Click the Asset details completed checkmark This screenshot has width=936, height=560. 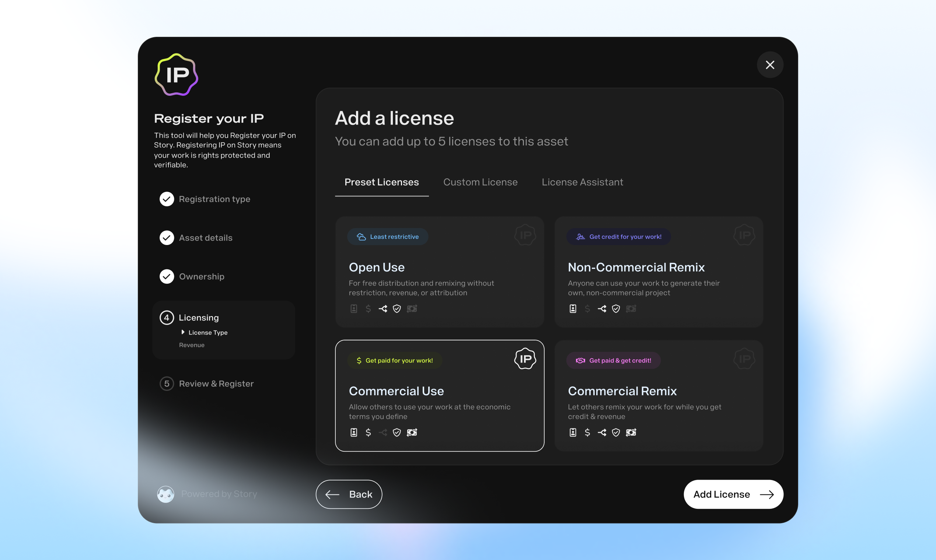[x=167, y=238]
